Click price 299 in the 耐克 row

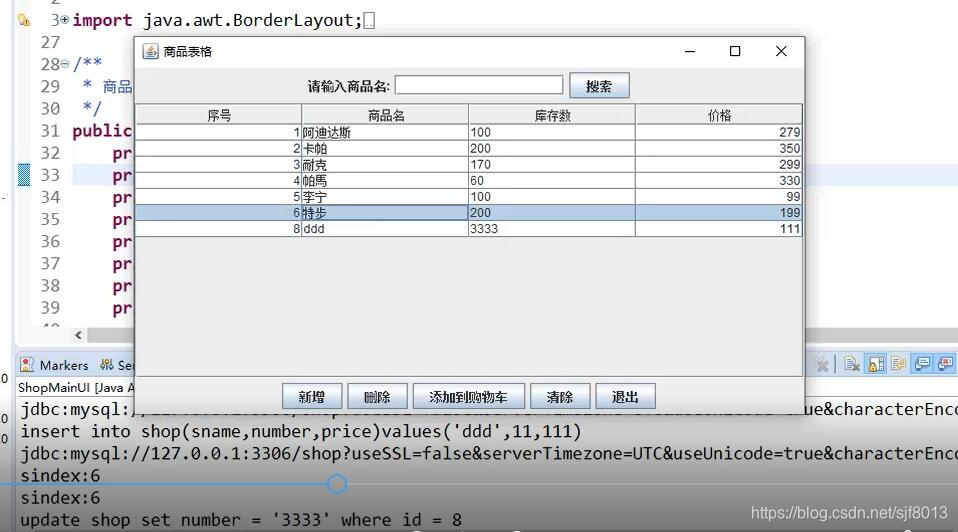718,165
